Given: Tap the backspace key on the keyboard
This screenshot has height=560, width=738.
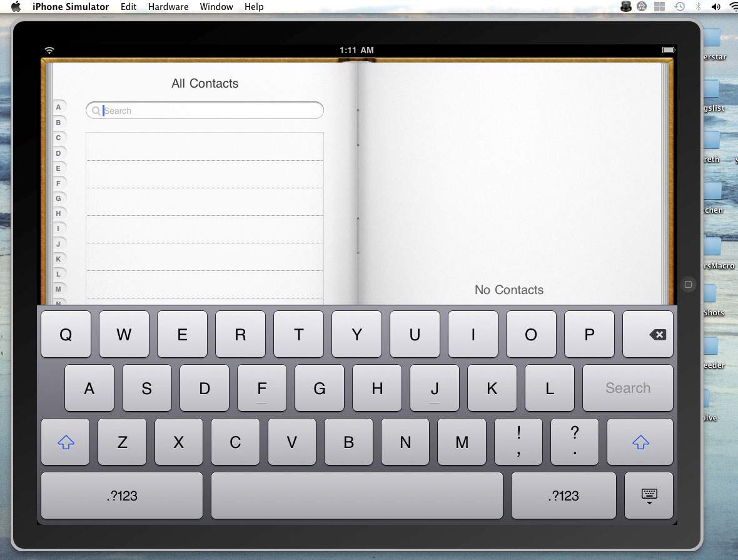Looking at the screenshot, I should [648, 334].
